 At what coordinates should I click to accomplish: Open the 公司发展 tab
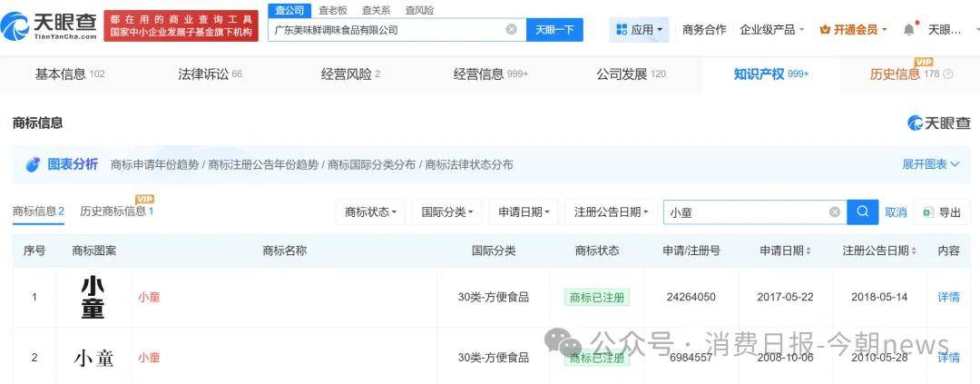pos(631,74)
